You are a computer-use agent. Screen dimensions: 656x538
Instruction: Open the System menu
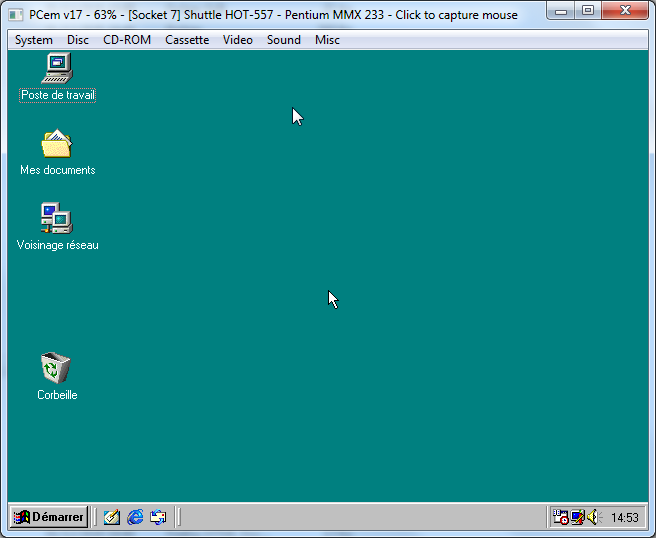pos(34,40)
